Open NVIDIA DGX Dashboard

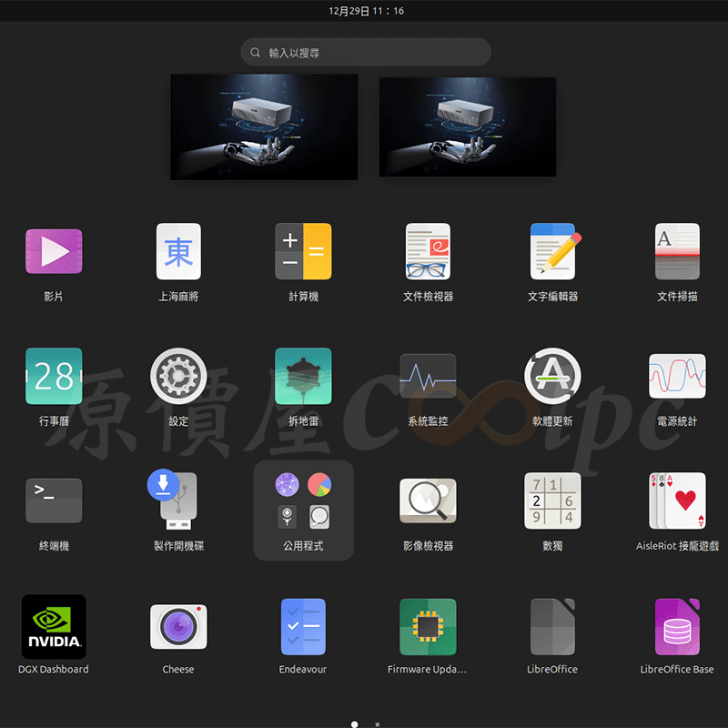(x=54, y=626)
